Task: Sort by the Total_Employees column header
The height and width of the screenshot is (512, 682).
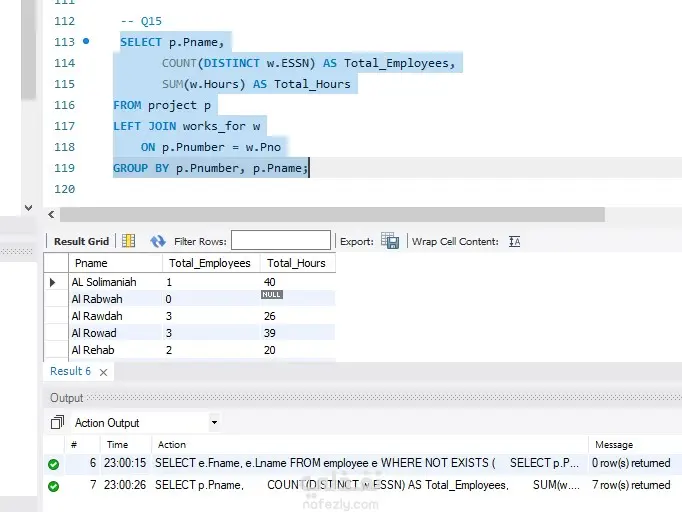Action: pos(211,263)
